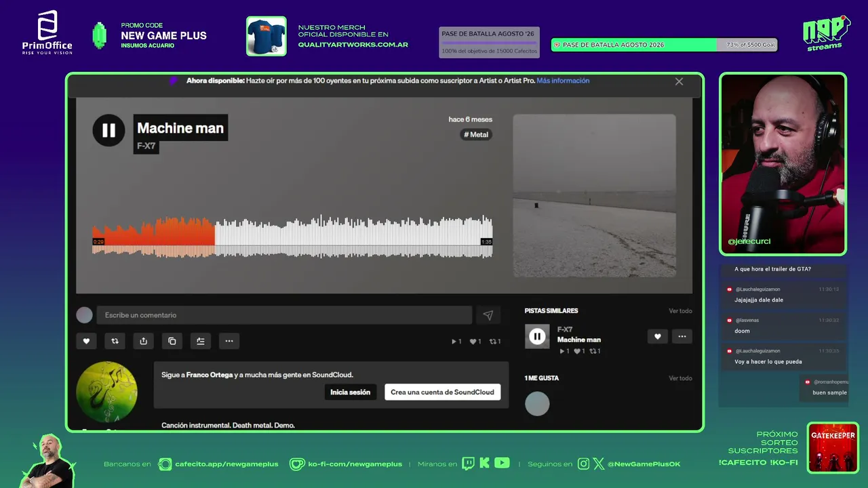Click the like heart below comment box
This screenshot has height=488, width=868.
(x=86, y=341)
